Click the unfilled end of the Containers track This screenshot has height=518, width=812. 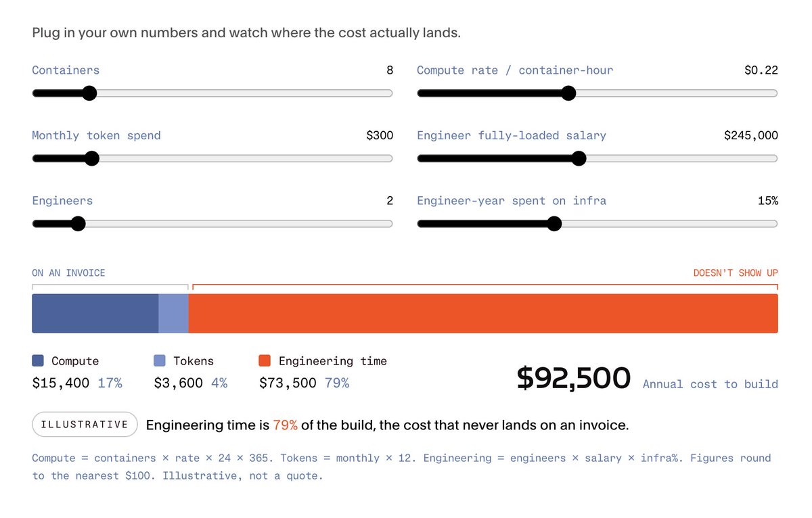[245, 93]
